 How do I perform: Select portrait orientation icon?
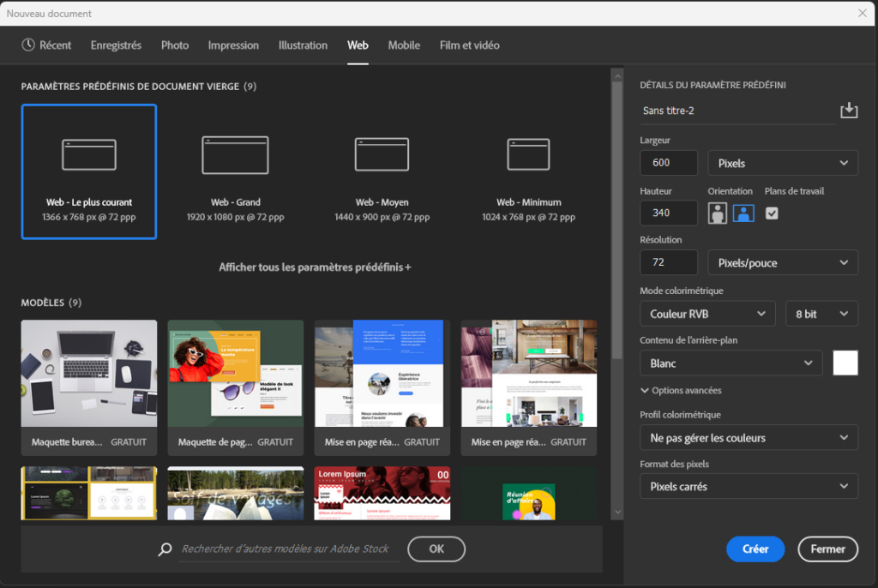click(x=718, y=213)
